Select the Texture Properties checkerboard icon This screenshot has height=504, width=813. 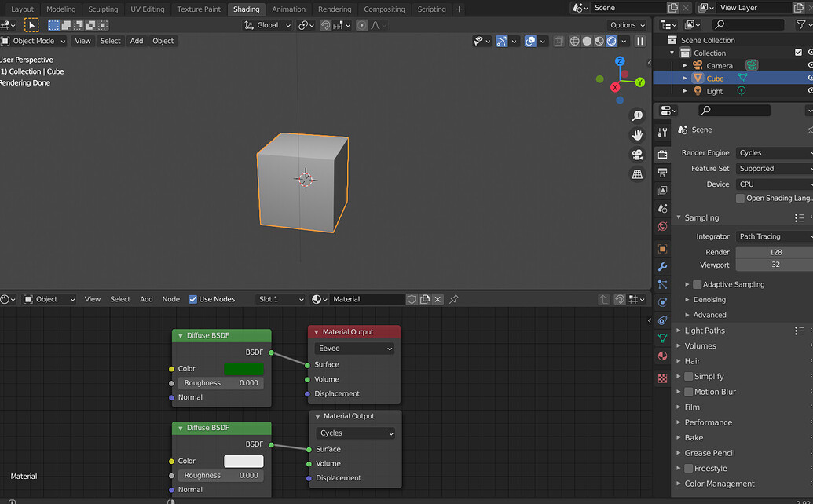(x=661, y=378)
